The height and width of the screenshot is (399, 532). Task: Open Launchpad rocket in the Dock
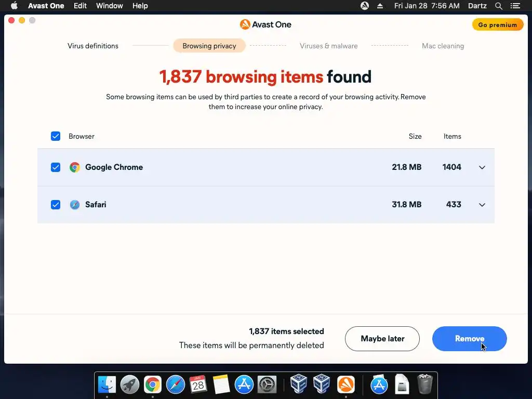pos(130,385)
